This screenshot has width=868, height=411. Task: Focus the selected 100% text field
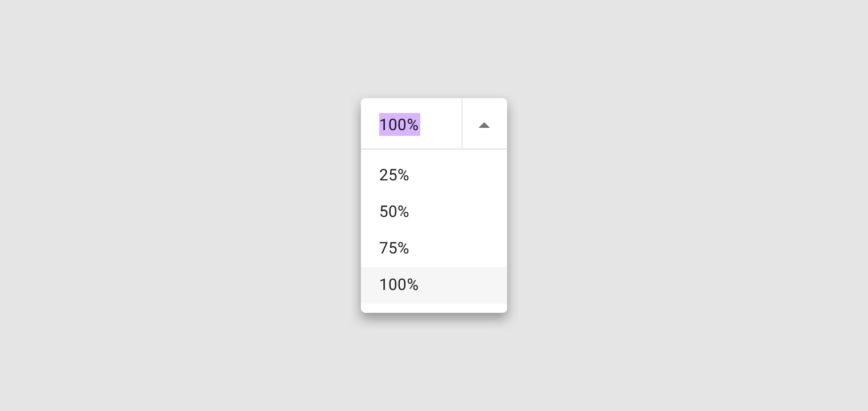click(411, 124)
